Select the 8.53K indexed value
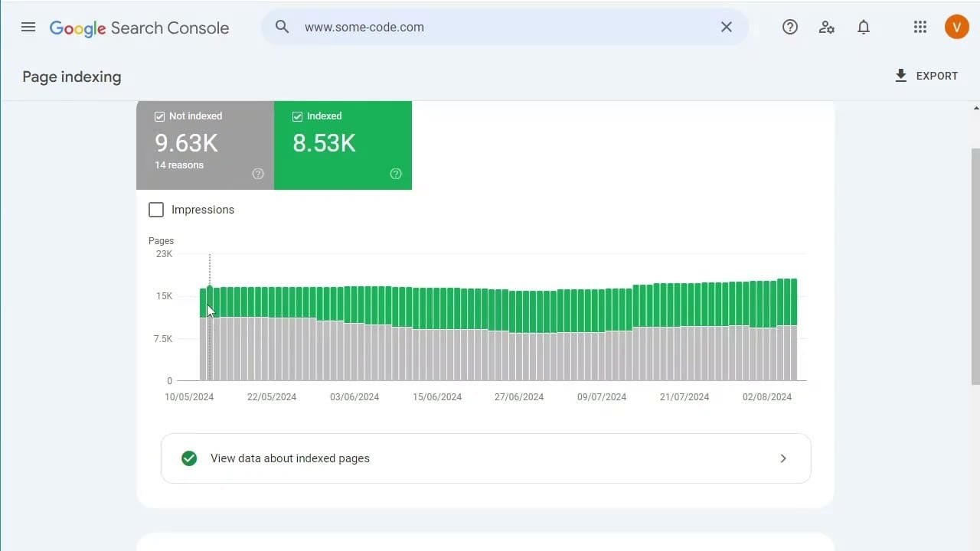This screenshot has height=551, width=980. click(324, 143)
